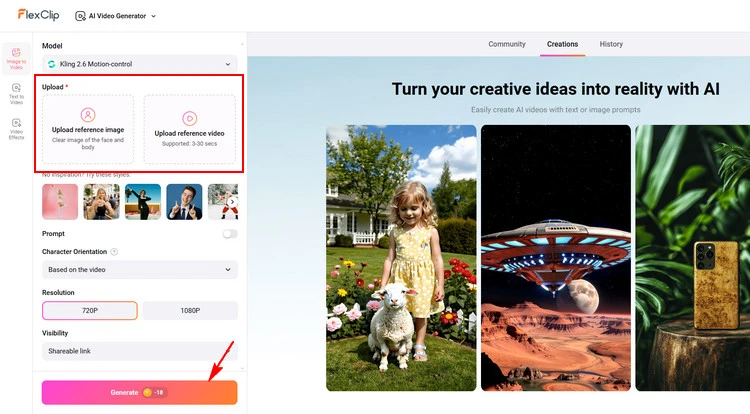Open the FlexClip logo home link

click(x=38, y=15)
